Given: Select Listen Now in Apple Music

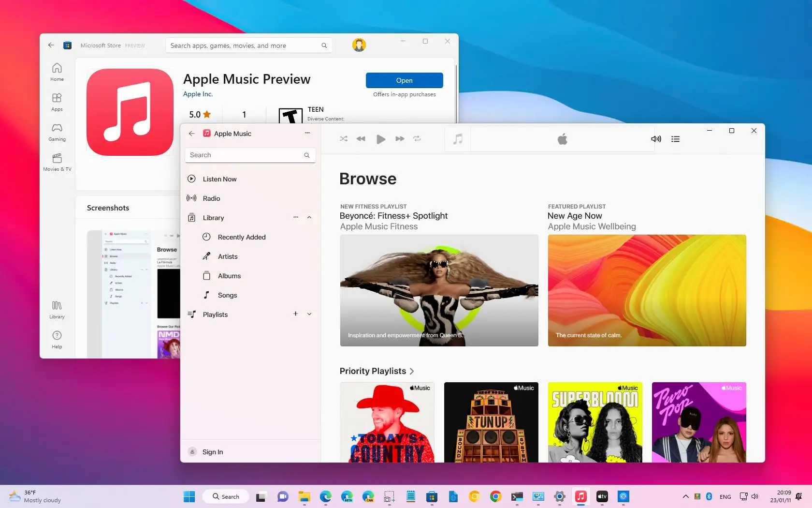Looking at the screenshot, I should 219,179.
